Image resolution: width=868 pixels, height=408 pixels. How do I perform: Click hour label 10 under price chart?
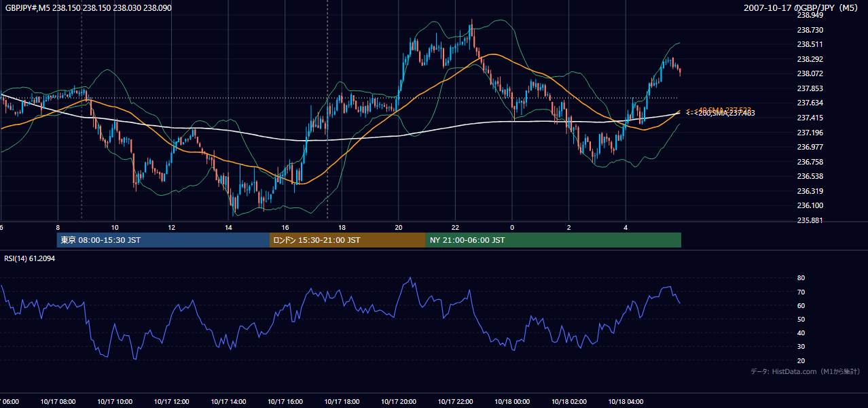click(115, 227)
